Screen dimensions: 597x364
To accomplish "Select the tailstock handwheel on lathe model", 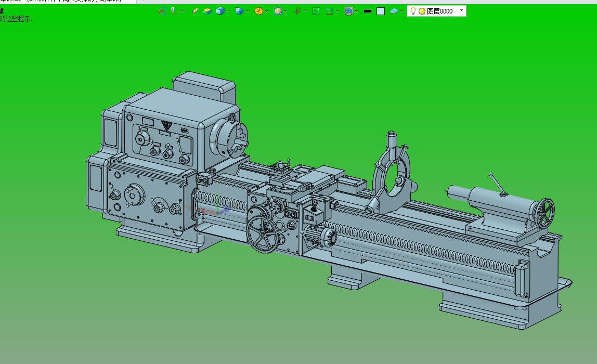I will pyautogui.click(x=545, y=213).
